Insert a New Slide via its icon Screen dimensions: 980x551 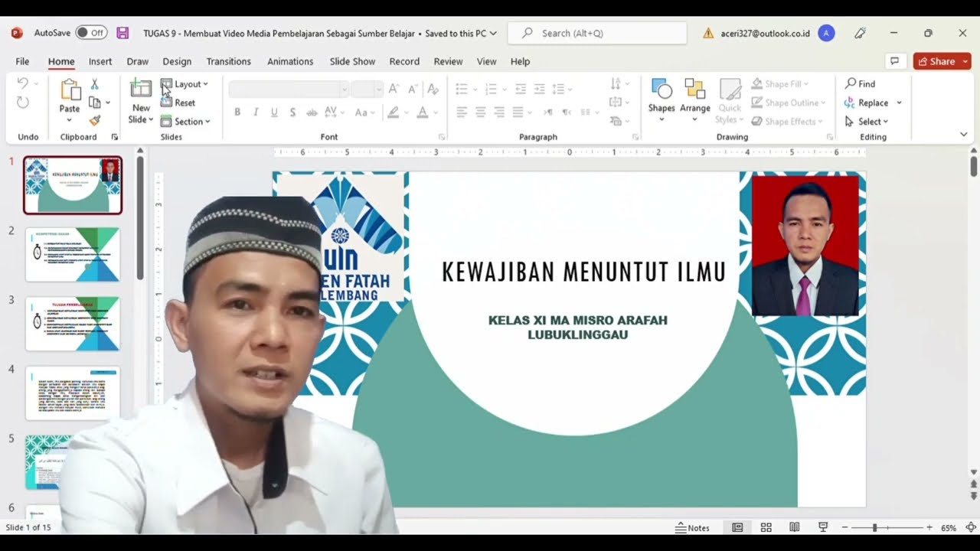click(141, 88)
